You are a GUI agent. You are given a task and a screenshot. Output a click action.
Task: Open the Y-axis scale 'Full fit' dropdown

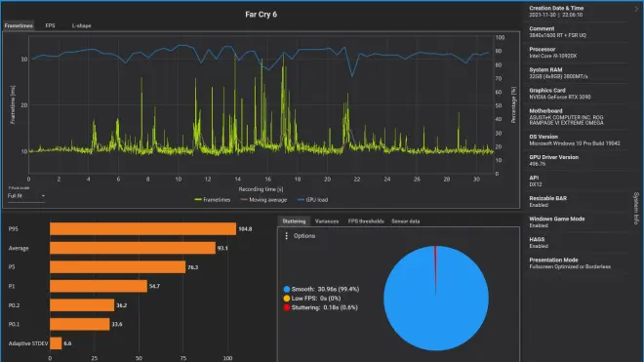(x=26, y=196)
